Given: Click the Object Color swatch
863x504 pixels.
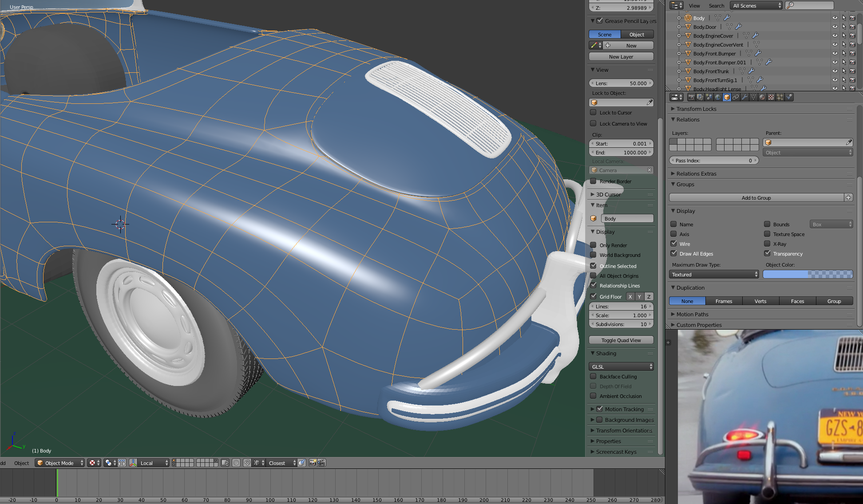Looking at the screenshot, I should click(x=808, y=274).
